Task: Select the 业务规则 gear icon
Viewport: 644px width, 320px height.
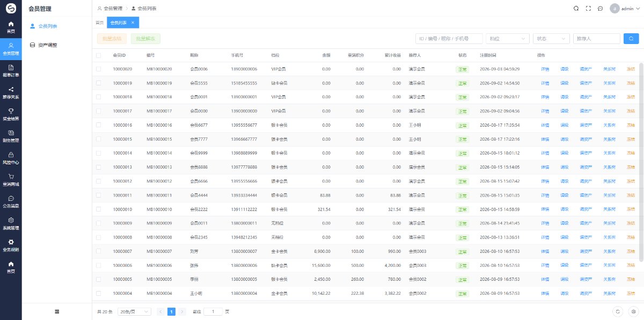Action: click(x=11, y=242)
